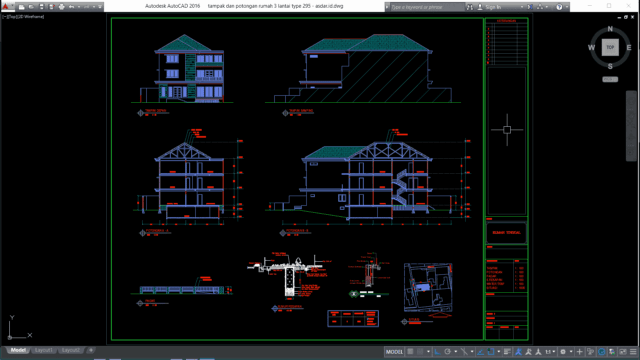Click the binoculars search icon

[470, 7]
